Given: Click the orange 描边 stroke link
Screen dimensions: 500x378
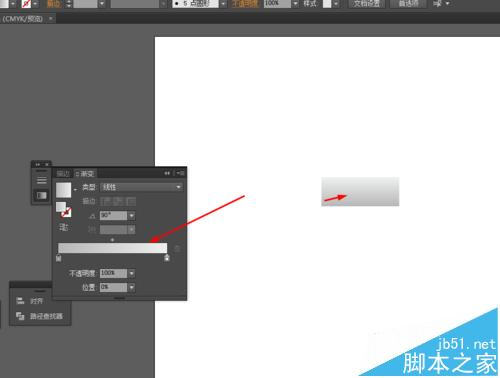Looking at the screenshot, I should pyautogui.click(x=53, y=4).
